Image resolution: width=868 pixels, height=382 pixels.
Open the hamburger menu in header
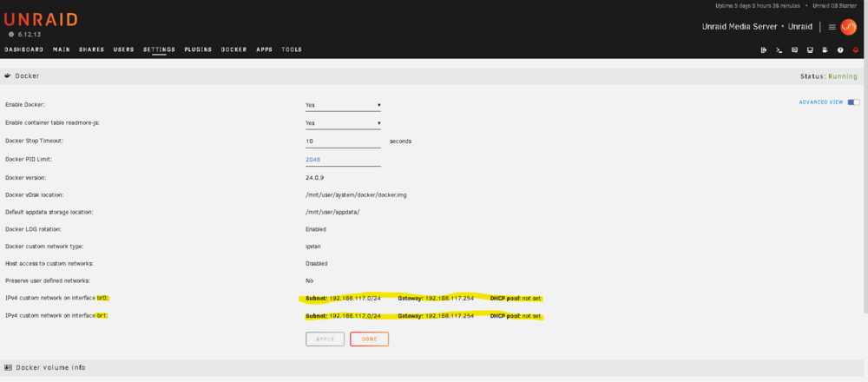click(832, 27)
